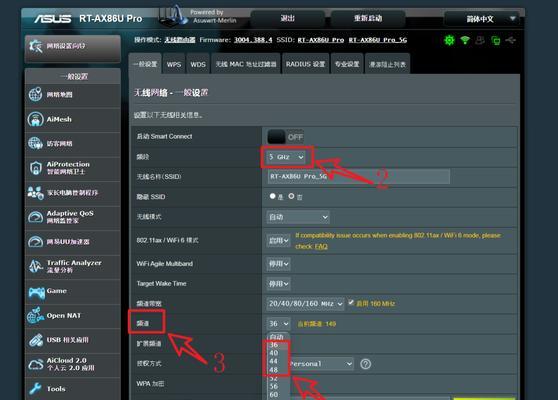
Task: Click the user/client status icon
Action: [x=480, y=40]
